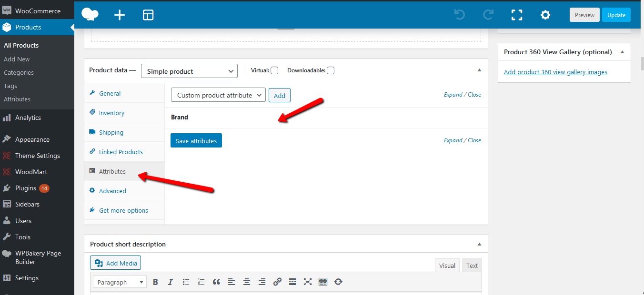Expand the Brand attribute row
Image resolution: width=644 pixels, height=295 pixels.
coord(326,117)
